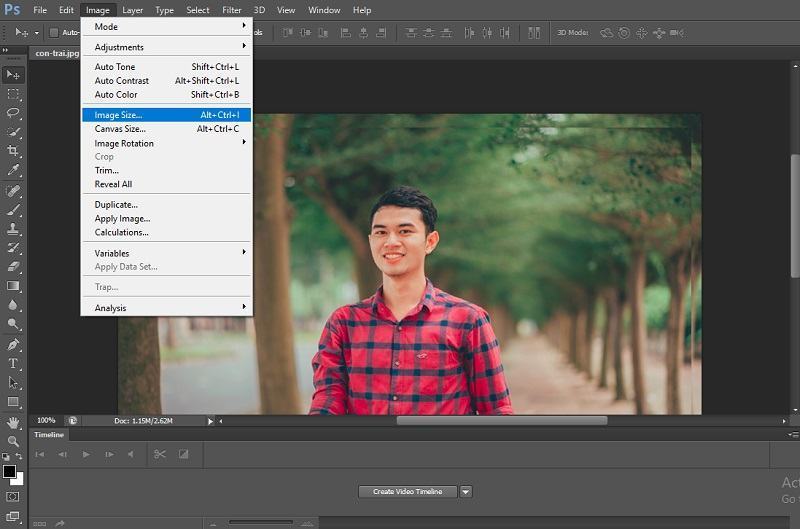Viewport: 800px width, 529px height.
Task: Select the History Brush tool
Action: 13,247
